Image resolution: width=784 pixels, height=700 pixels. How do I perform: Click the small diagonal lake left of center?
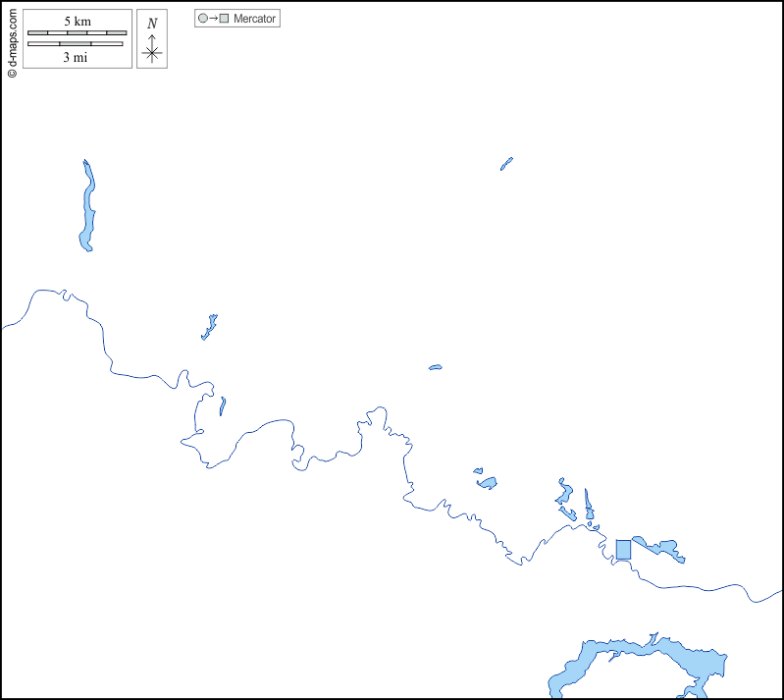[209, 328]
